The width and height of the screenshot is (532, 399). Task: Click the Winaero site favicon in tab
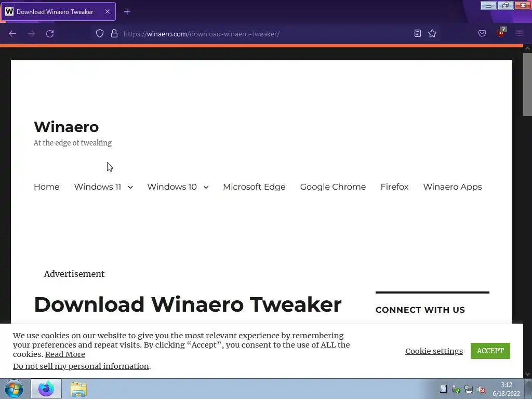click(x=9, y=11)
